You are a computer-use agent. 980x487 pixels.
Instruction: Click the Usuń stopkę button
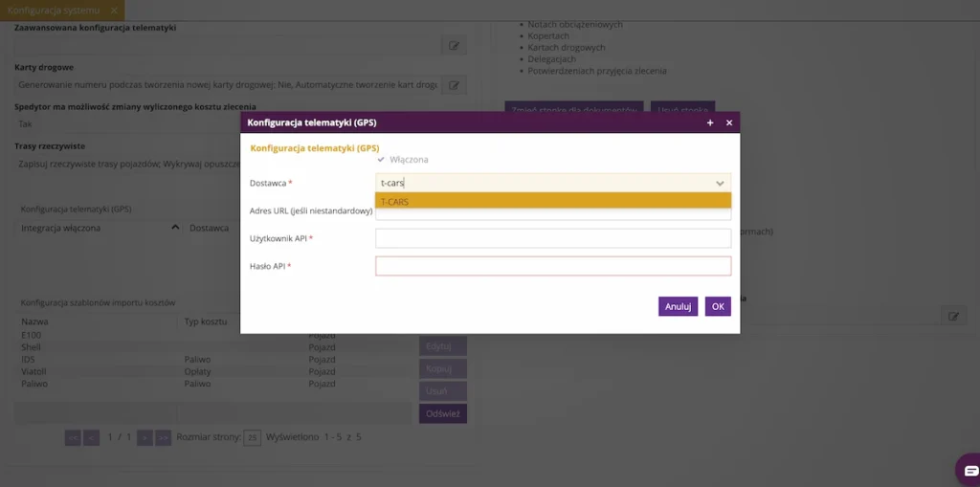coord(682,109)
